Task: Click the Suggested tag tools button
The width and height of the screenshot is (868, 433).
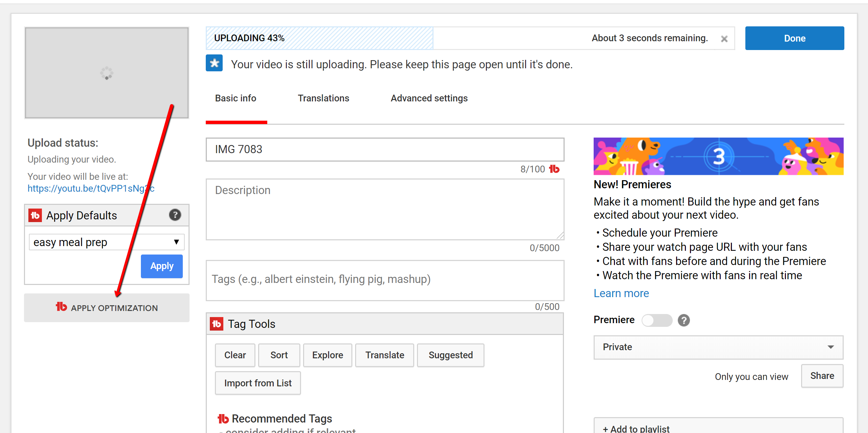Action: point(450,355)
